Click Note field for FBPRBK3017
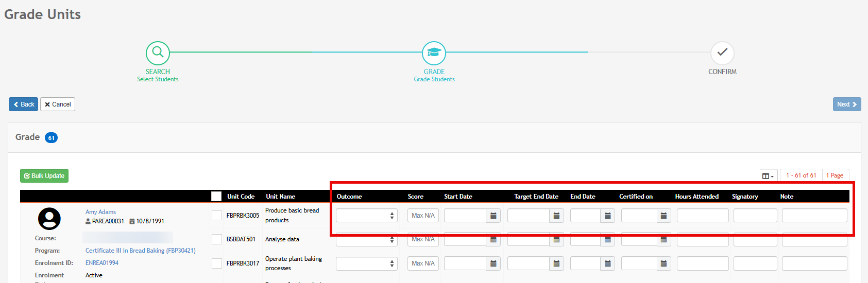The image size is (868, 283). point(814,263)
